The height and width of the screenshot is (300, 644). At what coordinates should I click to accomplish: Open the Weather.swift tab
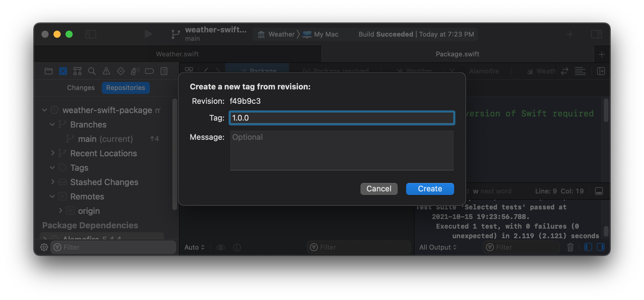click(x=178, y=54)
